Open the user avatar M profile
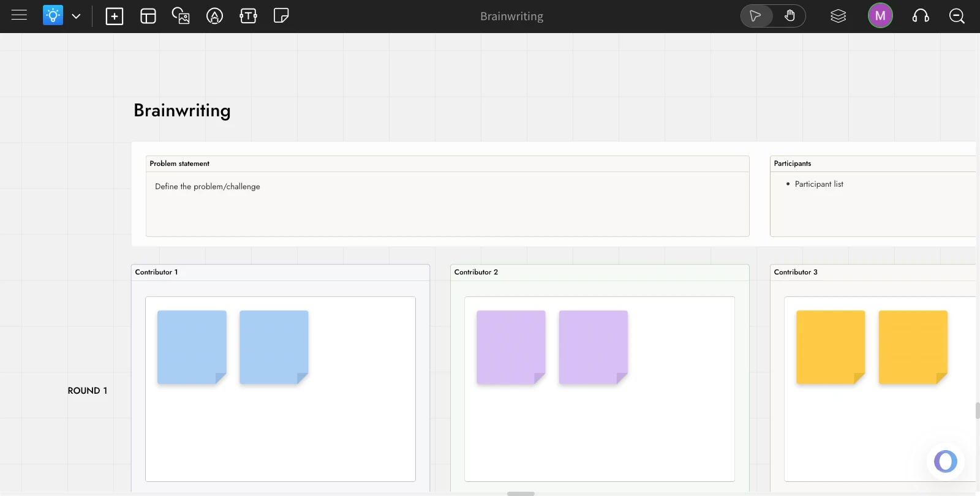The width and height of the screenshot is (980, 496). point(880,16)
